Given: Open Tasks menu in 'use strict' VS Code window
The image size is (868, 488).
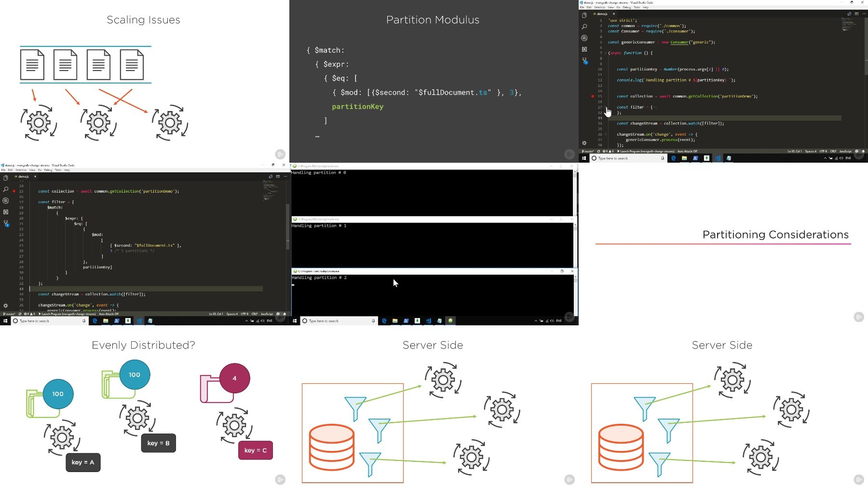Looking at the screenshot, I should pos(637,7).
